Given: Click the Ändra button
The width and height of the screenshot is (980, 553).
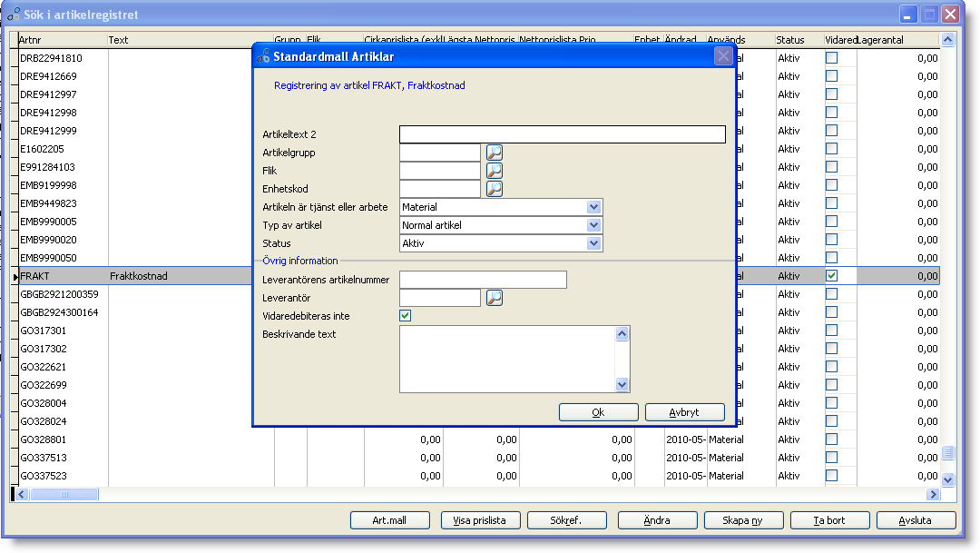Looking at the screenshot, I should point(657,519).
